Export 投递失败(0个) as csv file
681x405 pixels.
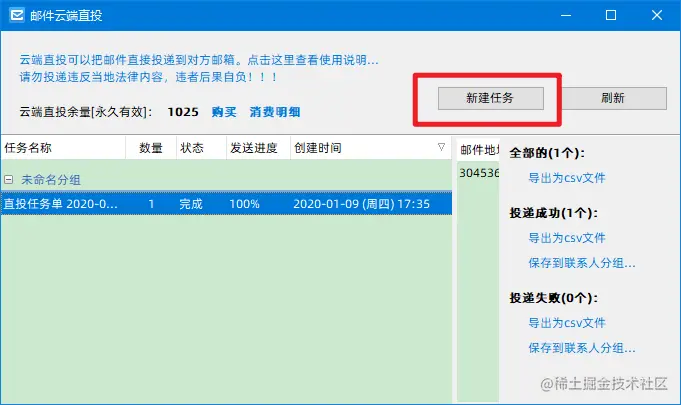click(567, 323)
